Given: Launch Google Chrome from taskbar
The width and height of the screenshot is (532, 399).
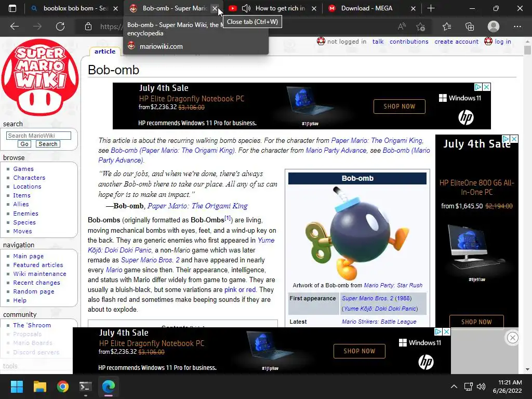Looking at the screenshot, I should [x=63, y=387].
